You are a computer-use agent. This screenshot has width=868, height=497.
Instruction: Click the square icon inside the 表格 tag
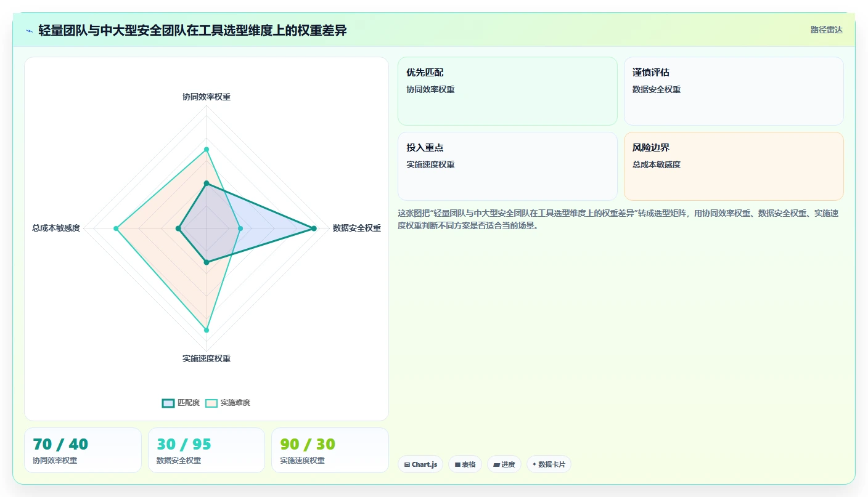tap(457, 464)
